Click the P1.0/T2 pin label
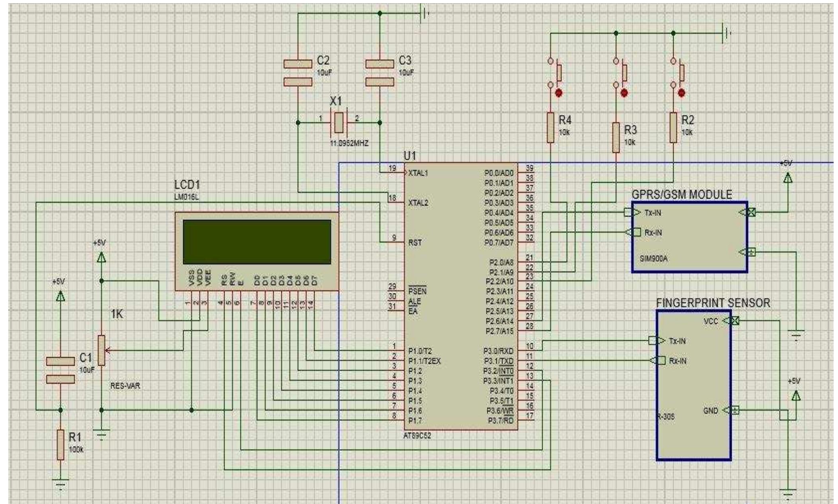Viewport: 838px width, 504px height. 420,351
